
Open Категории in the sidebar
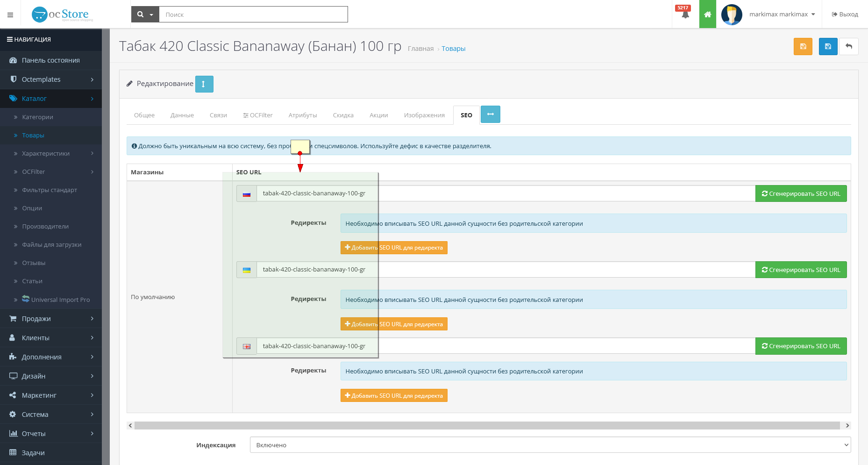click(x=37, y=117)
